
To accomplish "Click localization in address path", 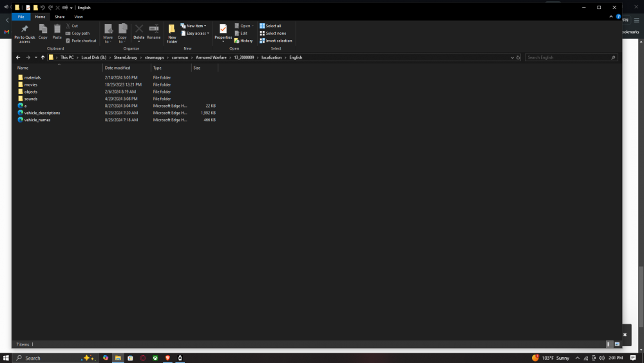I will coord(272,57).
